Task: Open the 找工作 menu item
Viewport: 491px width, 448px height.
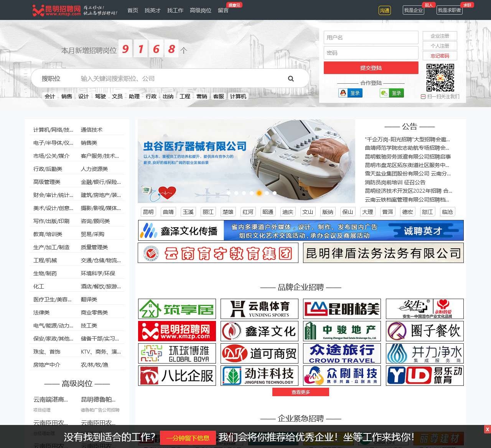Action: pos(175,10)
